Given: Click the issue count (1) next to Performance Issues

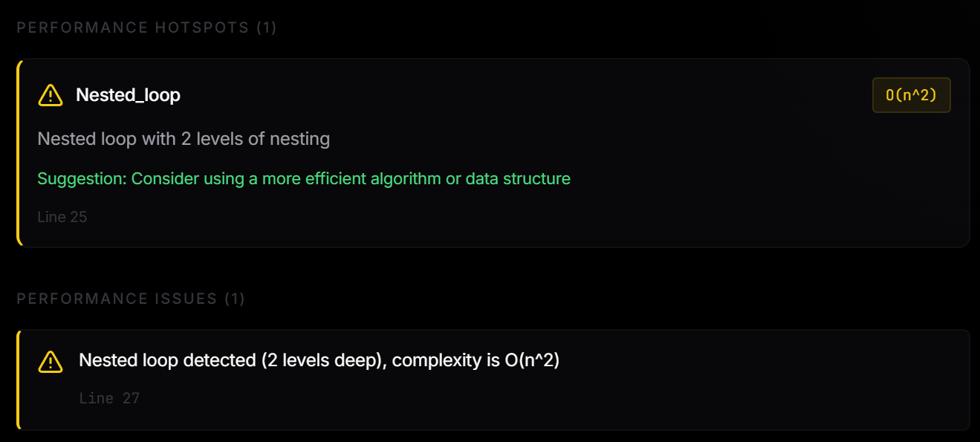Looking at the screenshot, I should click(x=235, y=299).
